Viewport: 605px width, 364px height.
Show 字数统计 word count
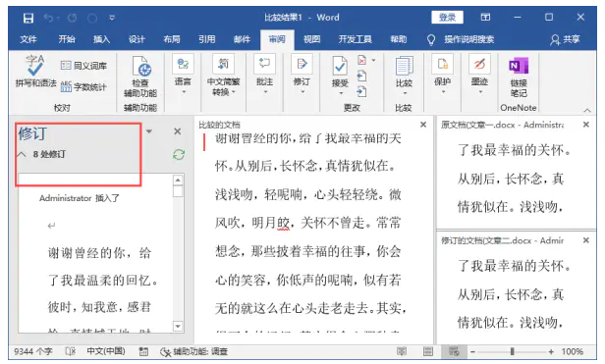83,87
